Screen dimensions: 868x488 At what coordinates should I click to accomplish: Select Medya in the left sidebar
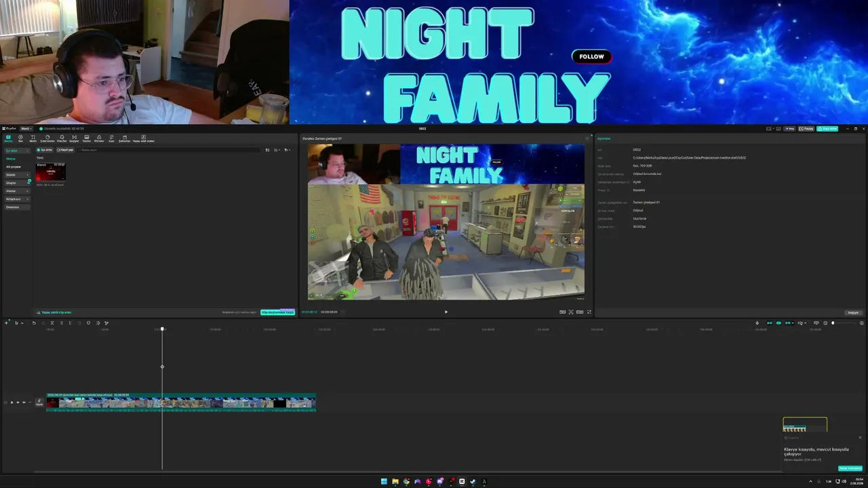(11, 159)
